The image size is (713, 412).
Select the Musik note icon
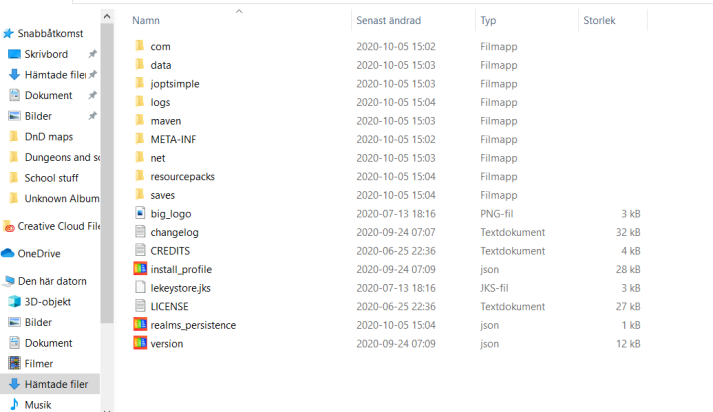(x=15, y=405)
